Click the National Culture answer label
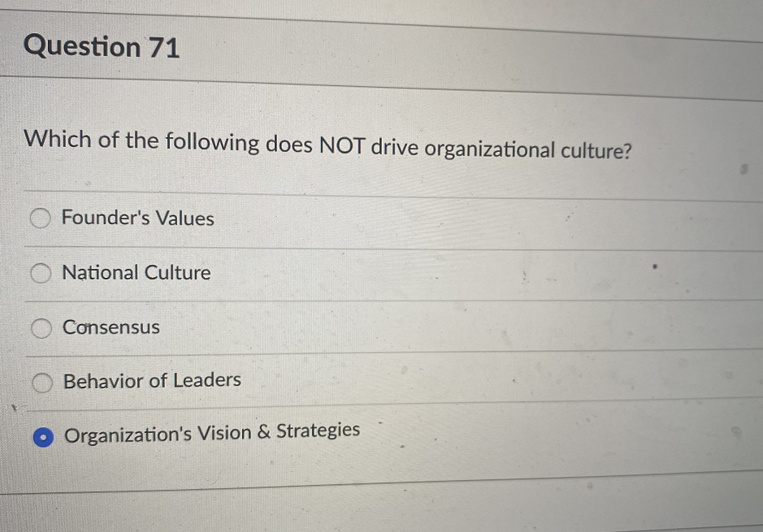This screenshot has width=763, height=532. click(x=136, y=273)
